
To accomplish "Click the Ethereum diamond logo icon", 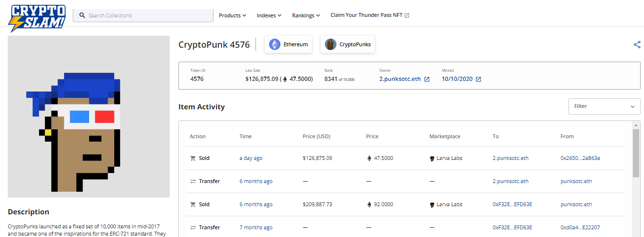I will click(x=275, y=44).
